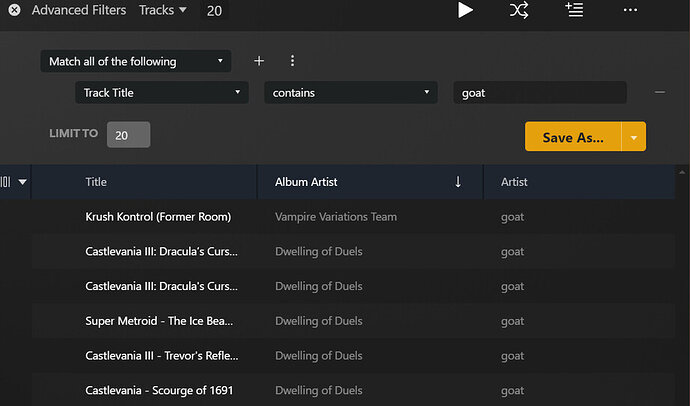The image size is (690, 406).
Task: Change the Track Title field dropdown
Action: (x=161, y=93)
